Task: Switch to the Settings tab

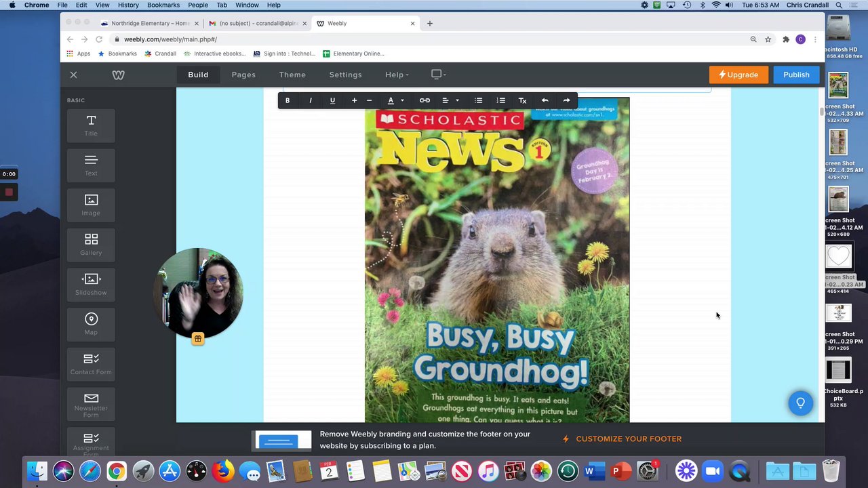Action: click(x=345, y=75)
